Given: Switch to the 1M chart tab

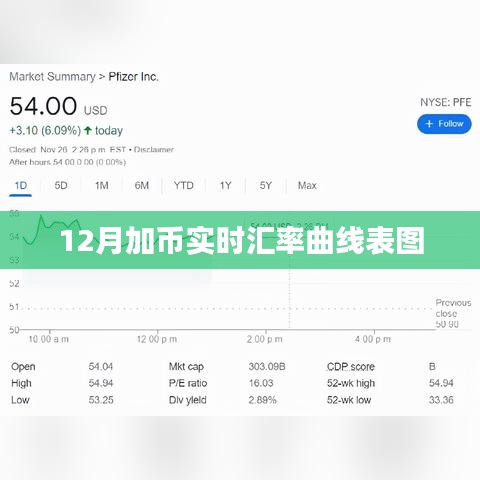Looking at the screenshot, I should tap(102, 185).
